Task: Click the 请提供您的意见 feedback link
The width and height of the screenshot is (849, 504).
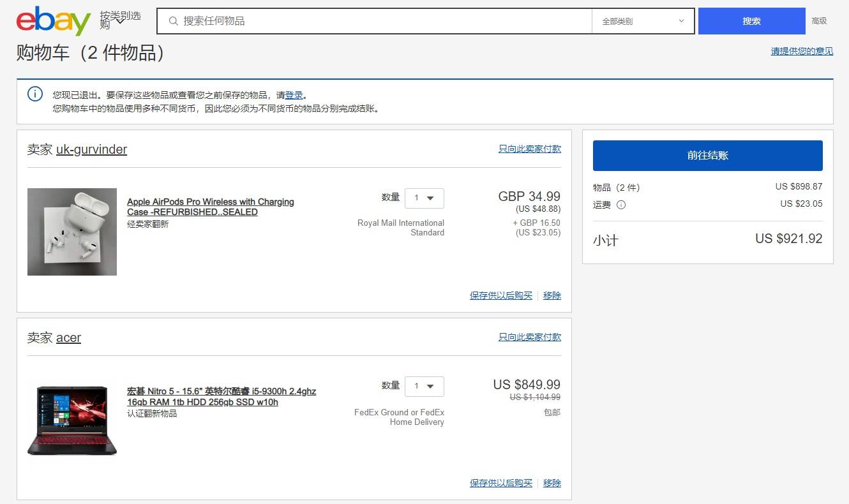Action: click(x=802, y=51)
